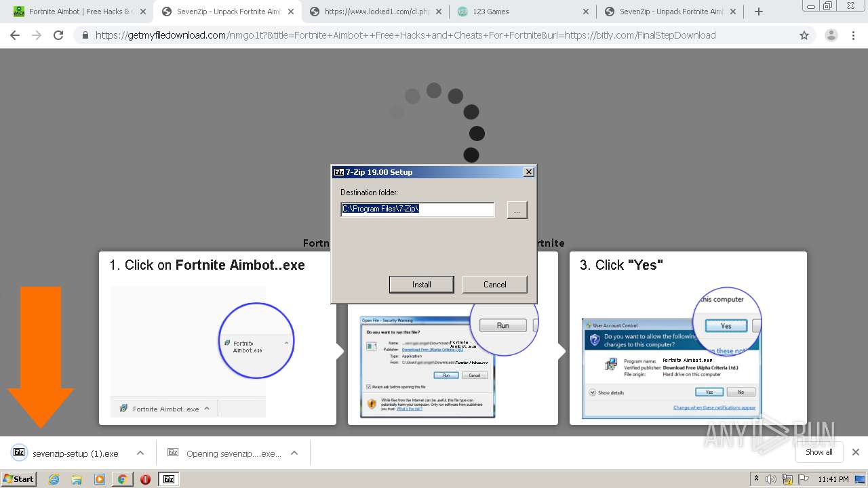Reload the current page
Viewport: 868px width, 488px height.
pyautogui.click(x=58, y=35)
